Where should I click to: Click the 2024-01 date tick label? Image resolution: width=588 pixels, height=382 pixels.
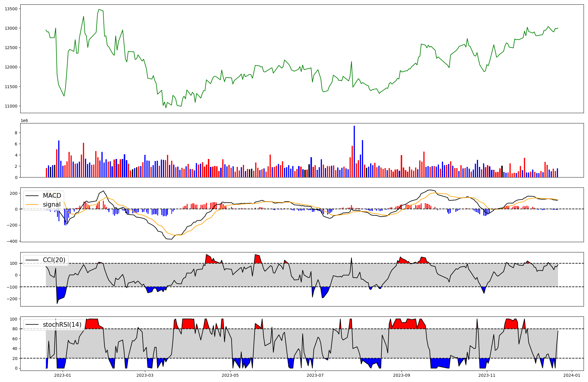(x=572, y=375)
